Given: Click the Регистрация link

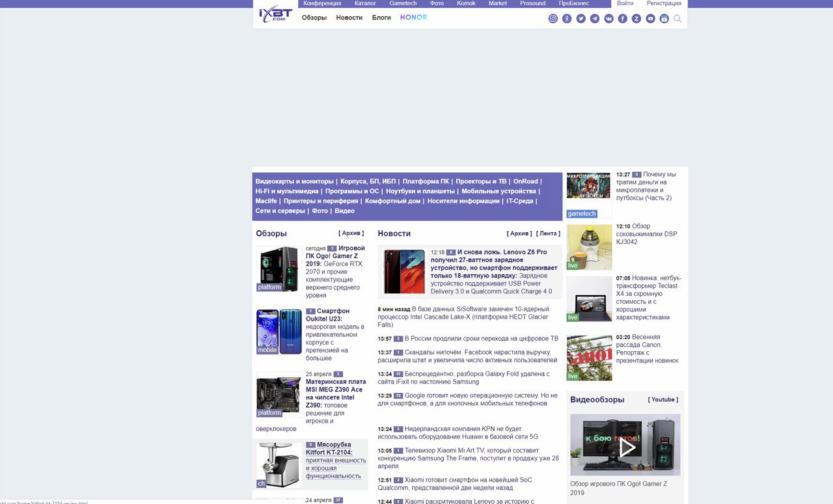Looking at the screenshot, I should 664,3.
